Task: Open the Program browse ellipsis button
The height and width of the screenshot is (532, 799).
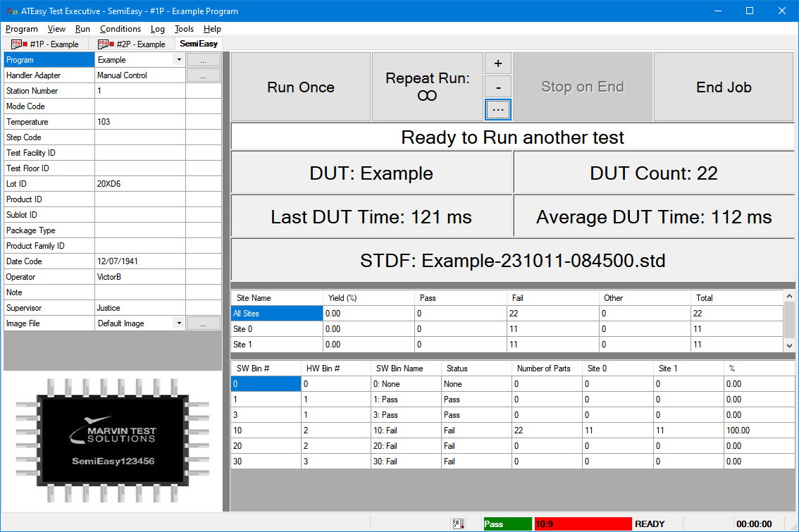Action: coord(204,59)
